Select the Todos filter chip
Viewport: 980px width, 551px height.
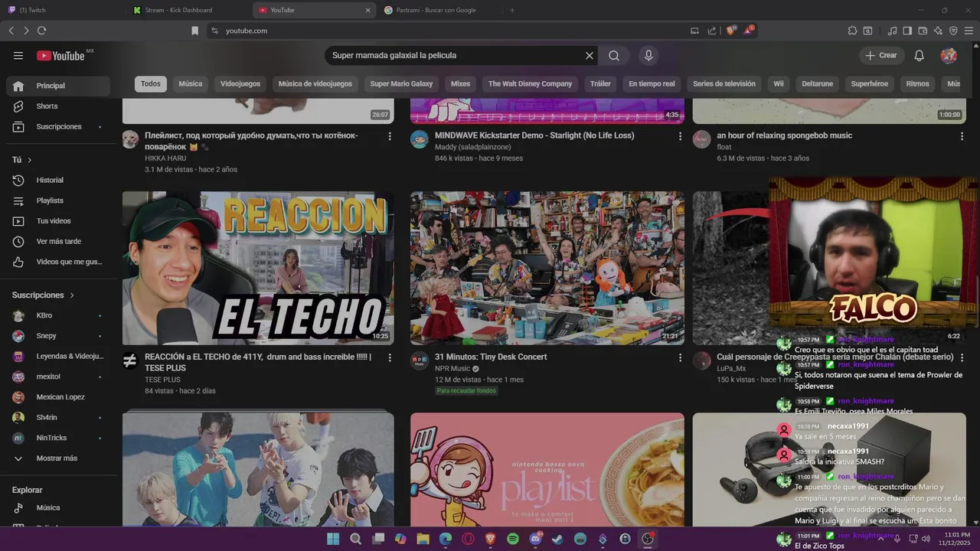click(151, 84)
